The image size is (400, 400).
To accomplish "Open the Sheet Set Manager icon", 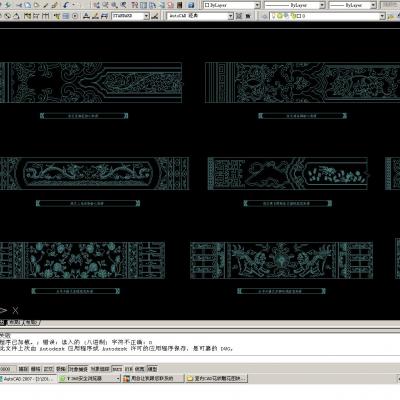I will [x=161, y=5].
